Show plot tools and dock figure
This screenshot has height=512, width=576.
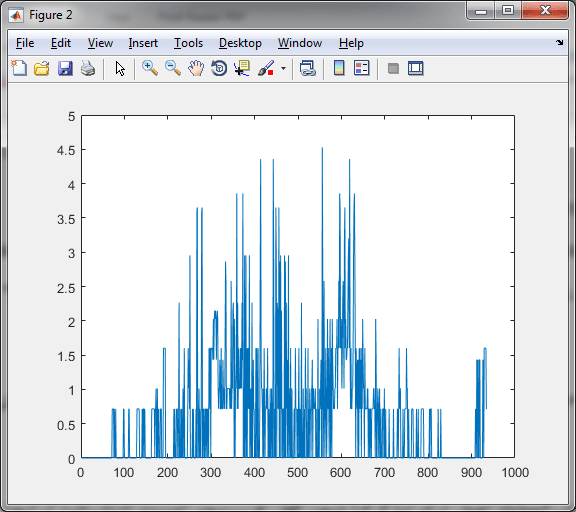pyautogui.click(x=415, y=68)
